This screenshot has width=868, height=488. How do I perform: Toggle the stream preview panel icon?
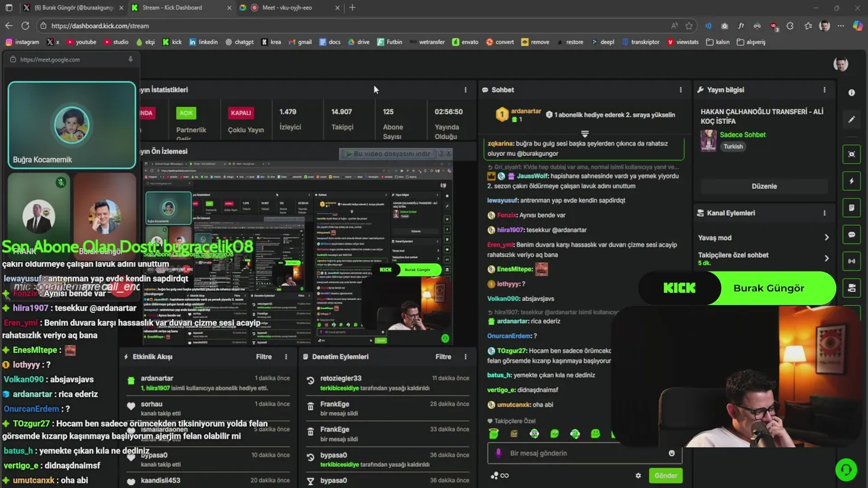(x=852, y=155)
